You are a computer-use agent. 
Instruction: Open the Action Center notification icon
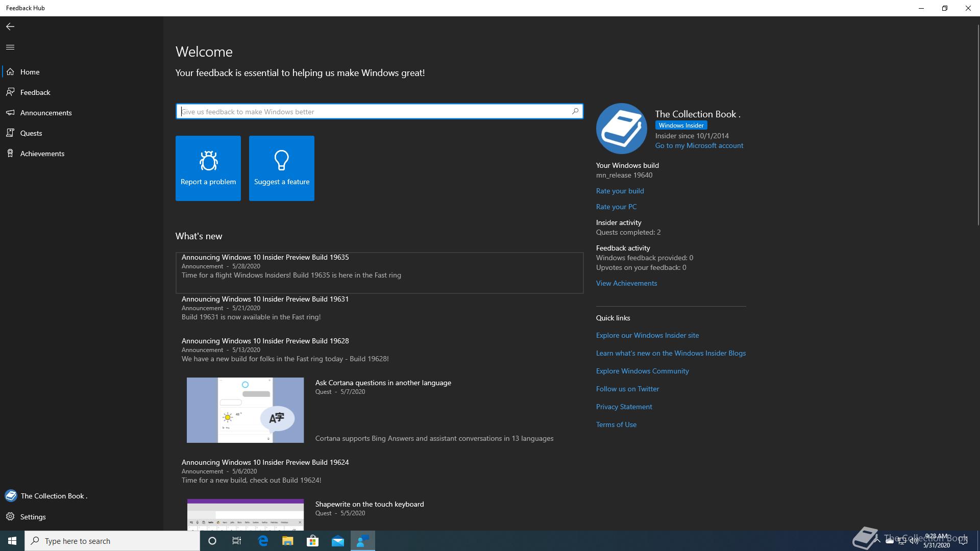point(963,541)
